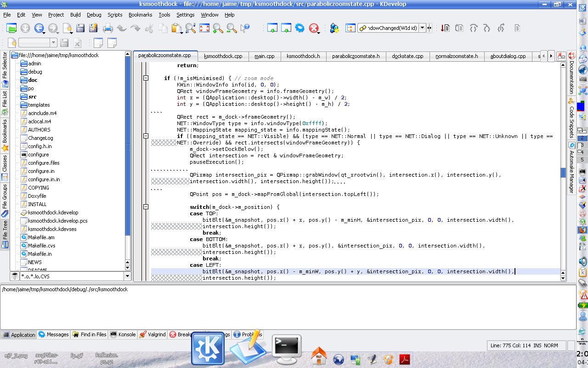Click the new-item icon in second toolbar row
Image resolution: width=588 pixels, height=368 pixels.
[x=11, y=43]
